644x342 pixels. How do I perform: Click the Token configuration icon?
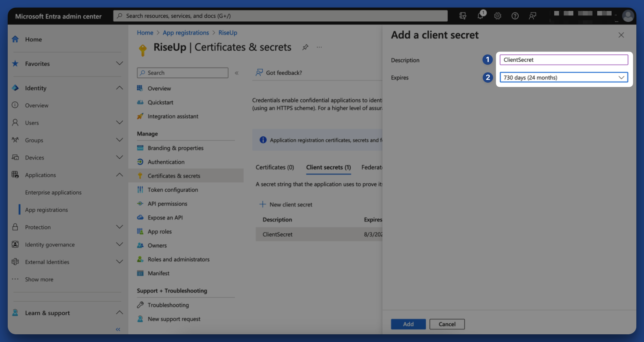point(140,190)
